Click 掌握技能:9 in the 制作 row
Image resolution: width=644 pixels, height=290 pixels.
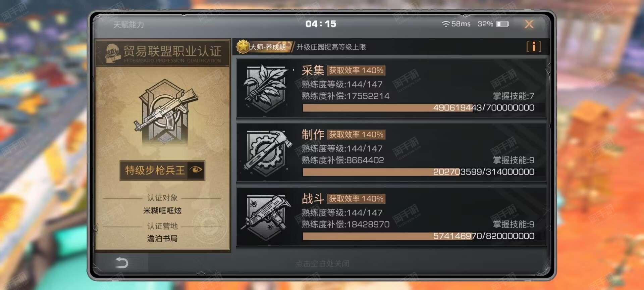pos(514,160)
